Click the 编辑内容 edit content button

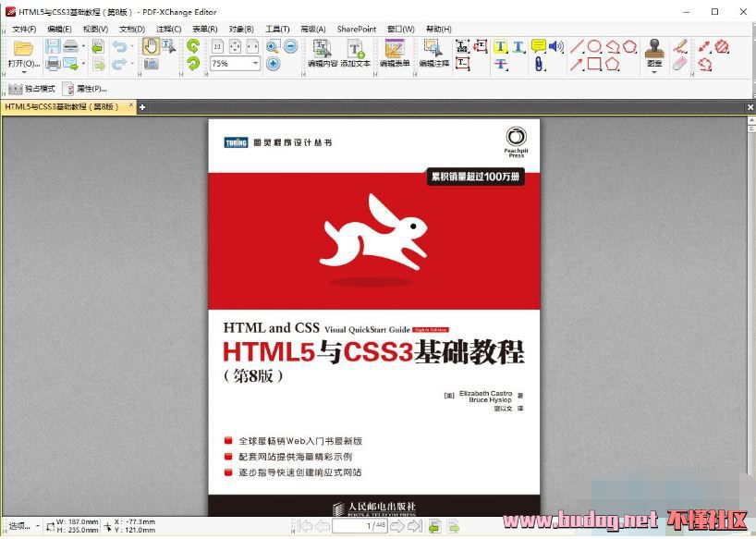pos(323,53)
